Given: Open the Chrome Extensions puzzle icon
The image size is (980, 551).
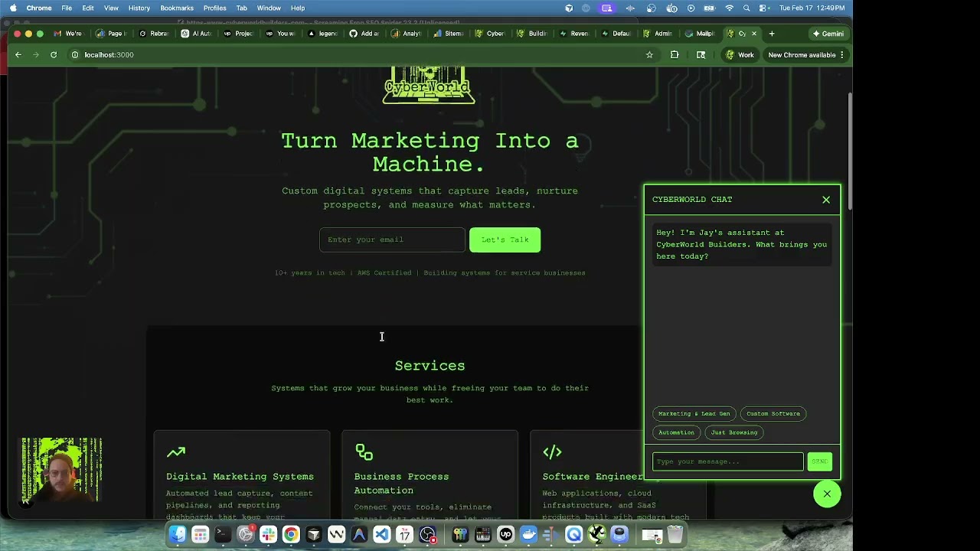Looking at the screenshot, I should click(x=675, y=55).
